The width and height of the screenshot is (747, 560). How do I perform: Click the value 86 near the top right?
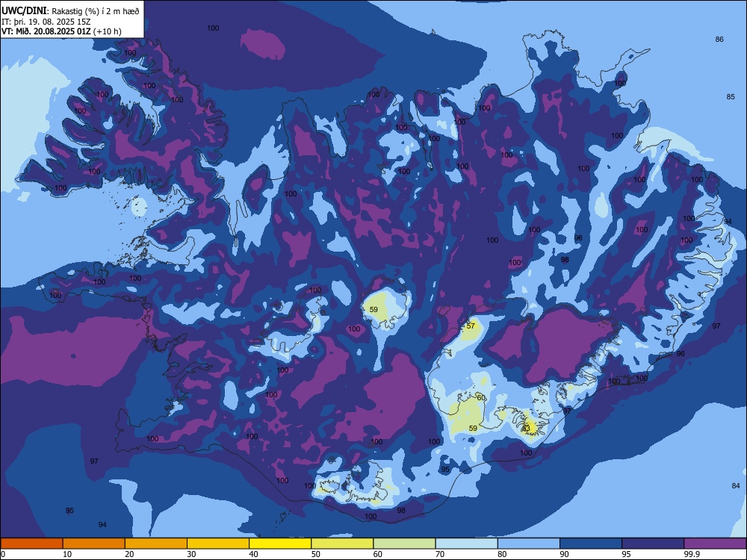(719, 39)
